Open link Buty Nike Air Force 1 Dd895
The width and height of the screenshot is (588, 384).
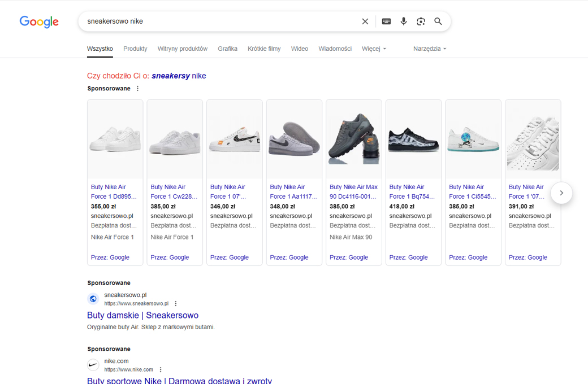tap(114, 191)
